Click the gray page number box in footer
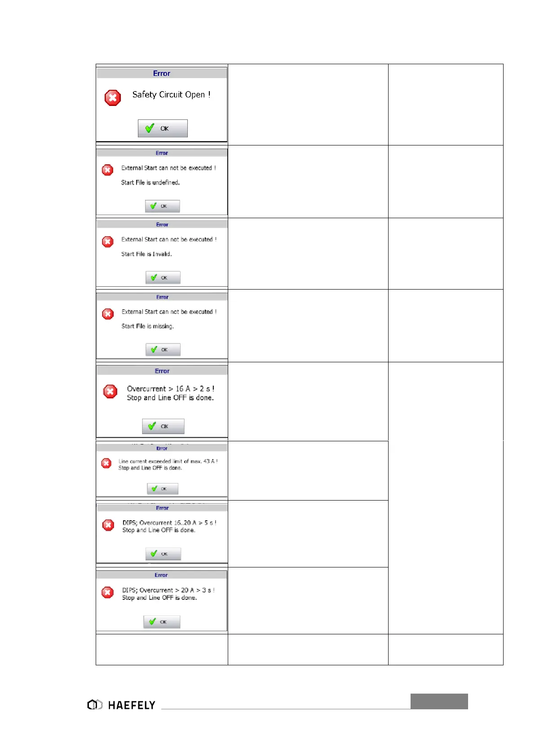Image resolution: width=535 pixels, height=756 pixels. coord(439,701)
